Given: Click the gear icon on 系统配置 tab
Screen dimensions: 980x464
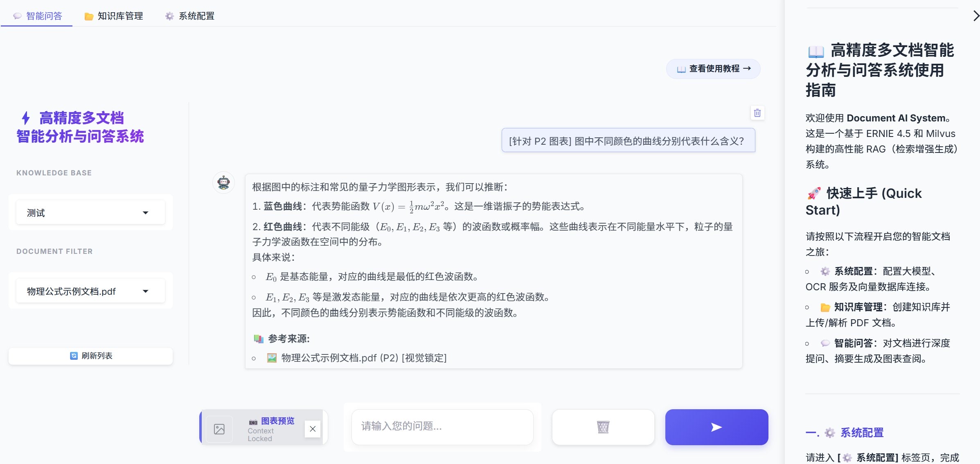Looking at the screenshot, I should coord(170,16).
